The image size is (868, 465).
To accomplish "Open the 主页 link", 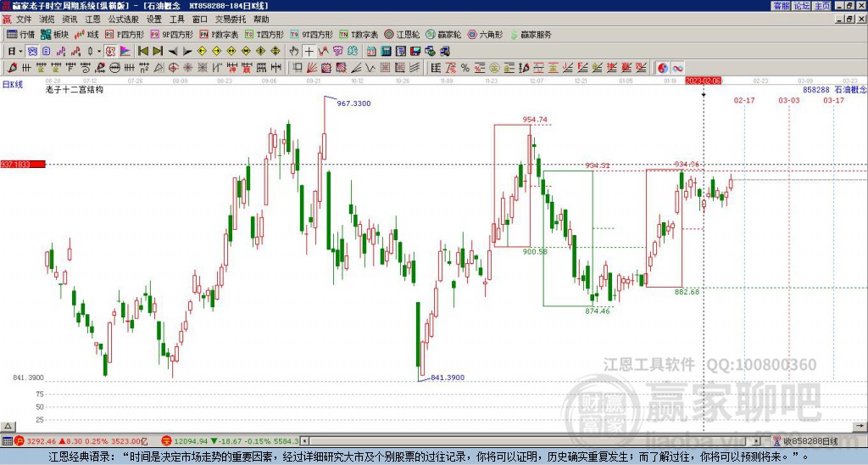I will tap(822, 6).
